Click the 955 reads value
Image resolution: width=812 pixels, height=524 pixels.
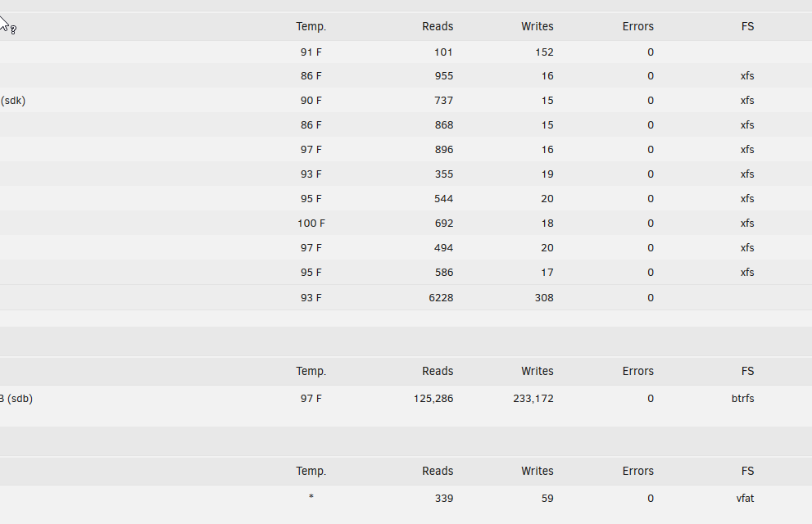[x=444, y=76]
